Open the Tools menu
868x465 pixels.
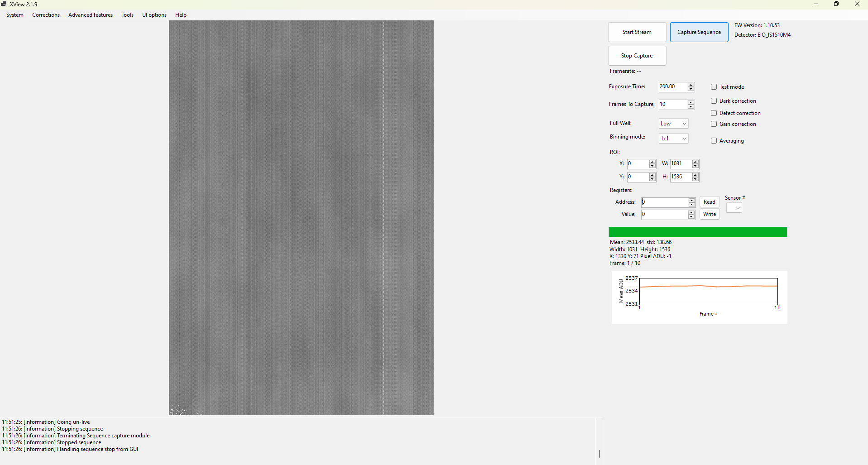pyautogui.click(x=127, y=15)
